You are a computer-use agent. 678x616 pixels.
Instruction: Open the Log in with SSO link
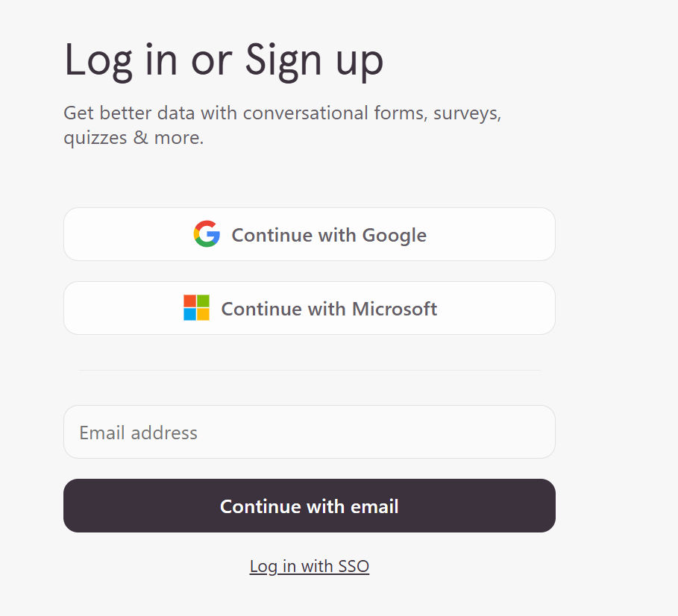pos(309,566)
